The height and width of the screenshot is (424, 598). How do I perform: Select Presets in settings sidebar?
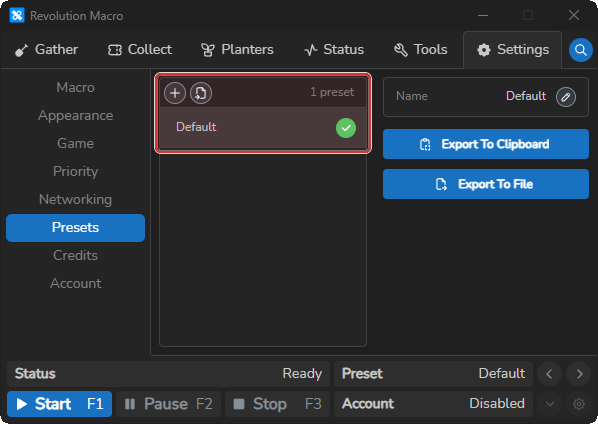(76, 228)
